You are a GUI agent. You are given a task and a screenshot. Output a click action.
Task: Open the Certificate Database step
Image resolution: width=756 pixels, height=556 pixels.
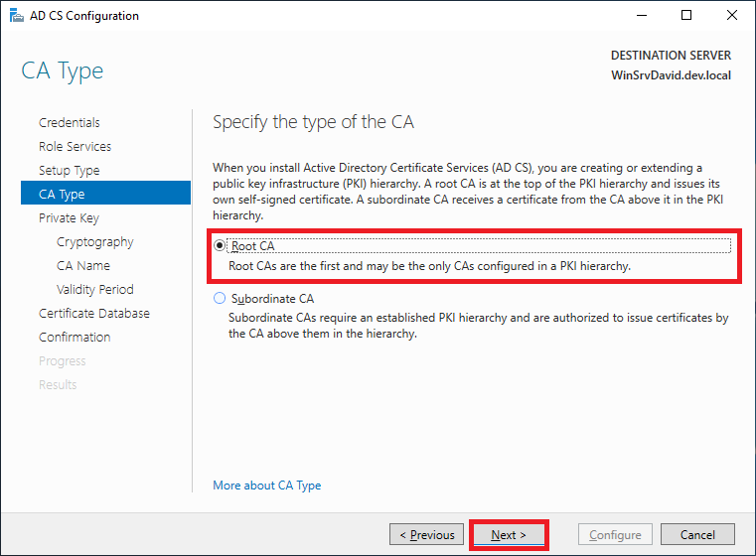[94, 314]
